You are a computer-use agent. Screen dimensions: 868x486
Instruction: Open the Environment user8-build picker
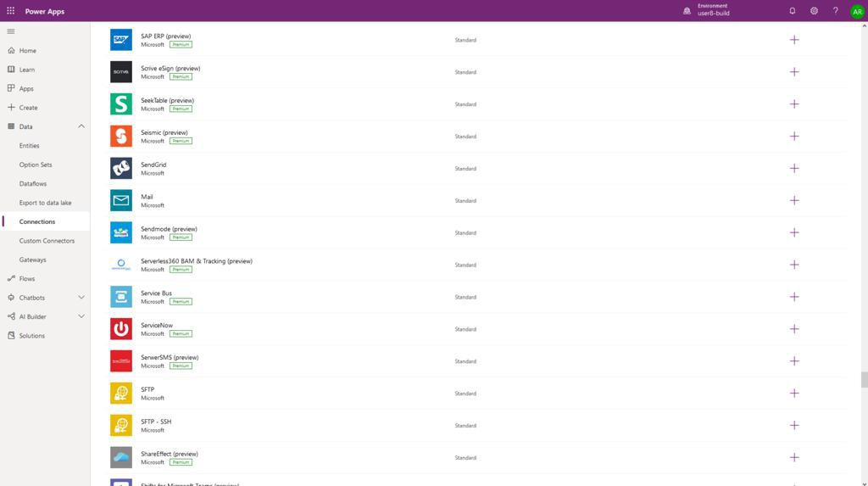[707, 10]
